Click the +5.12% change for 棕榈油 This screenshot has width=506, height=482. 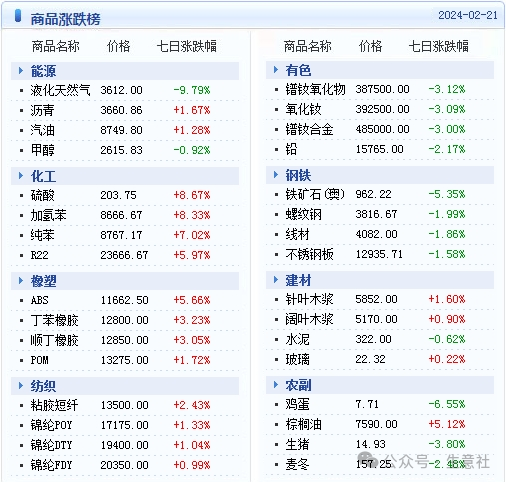(447, 424)
